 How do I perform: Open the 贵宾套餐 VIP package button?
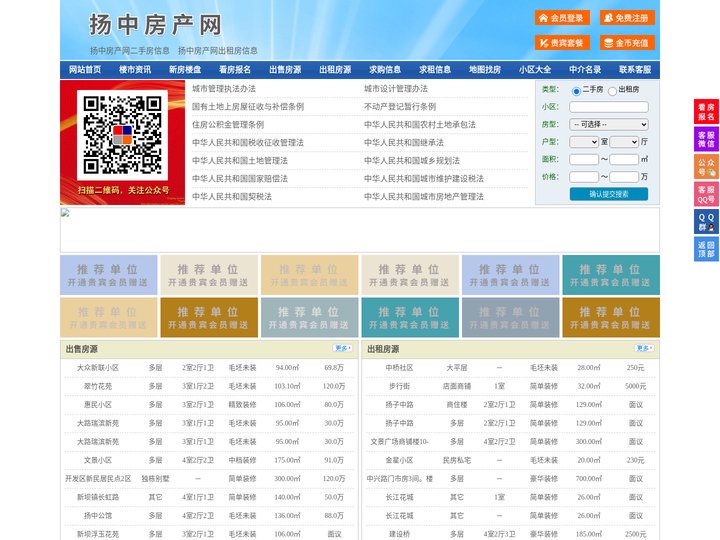(x=562, y=43)
